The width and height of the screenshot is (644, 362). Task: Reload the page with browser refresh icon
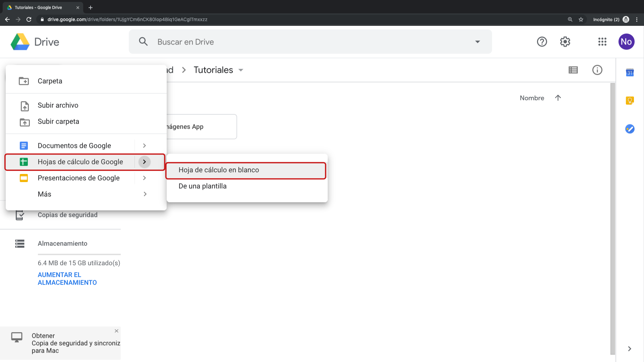click(29, 19)
